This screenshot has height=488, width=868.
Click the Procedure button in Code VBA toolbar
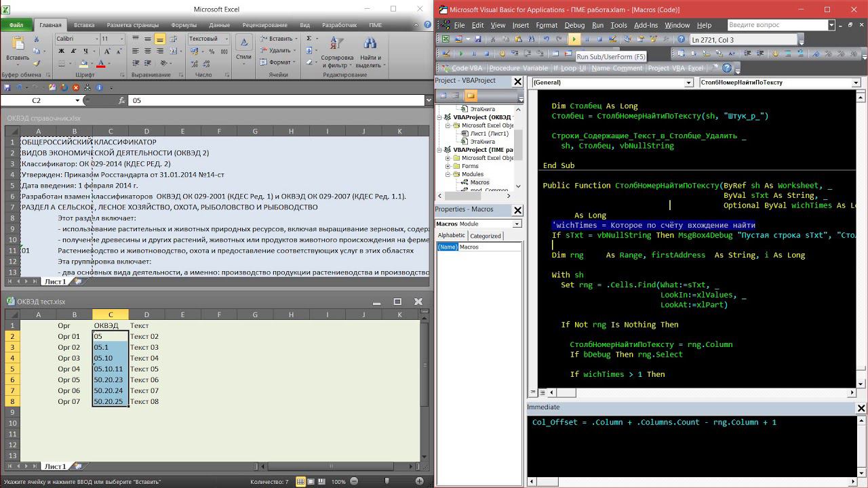point(504,68)
